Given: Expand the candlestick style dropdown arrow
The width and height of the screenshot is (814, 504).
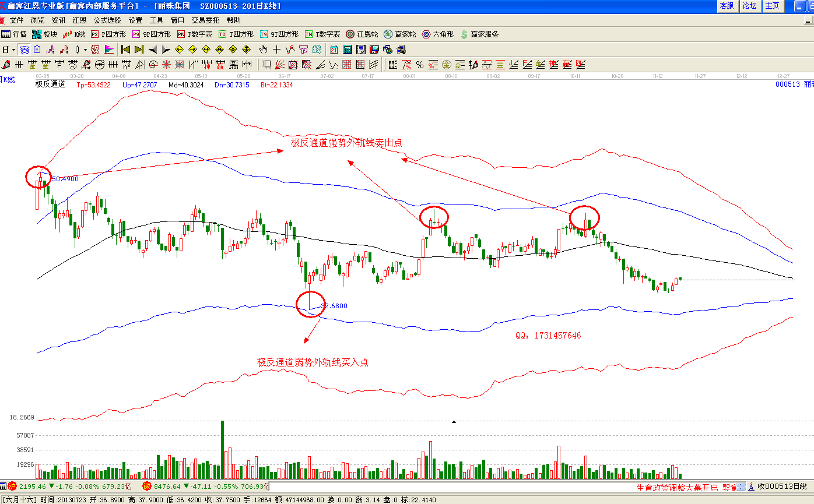Looking at the screenshot, I should click(x=85, y=50).
